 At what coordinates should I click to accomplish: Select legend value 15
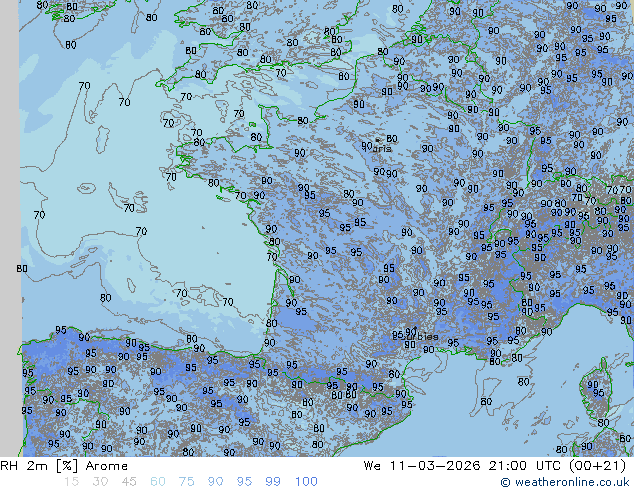[x=71, y=482]
